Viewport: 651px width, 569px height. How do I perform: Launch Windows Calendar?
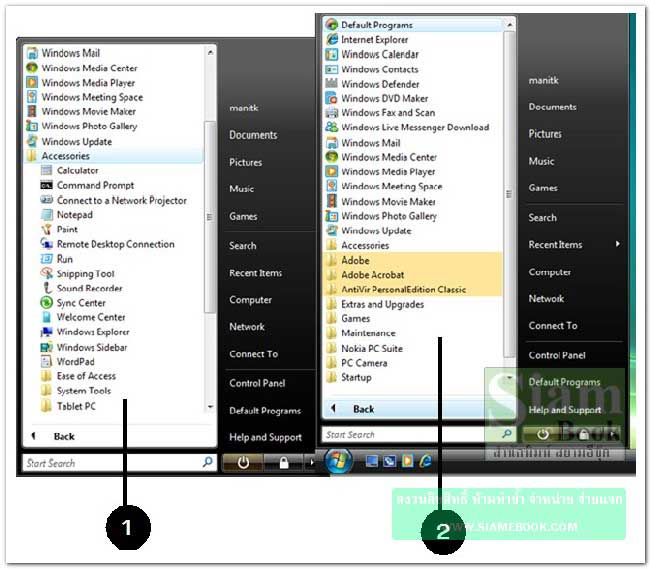point(372,54)
